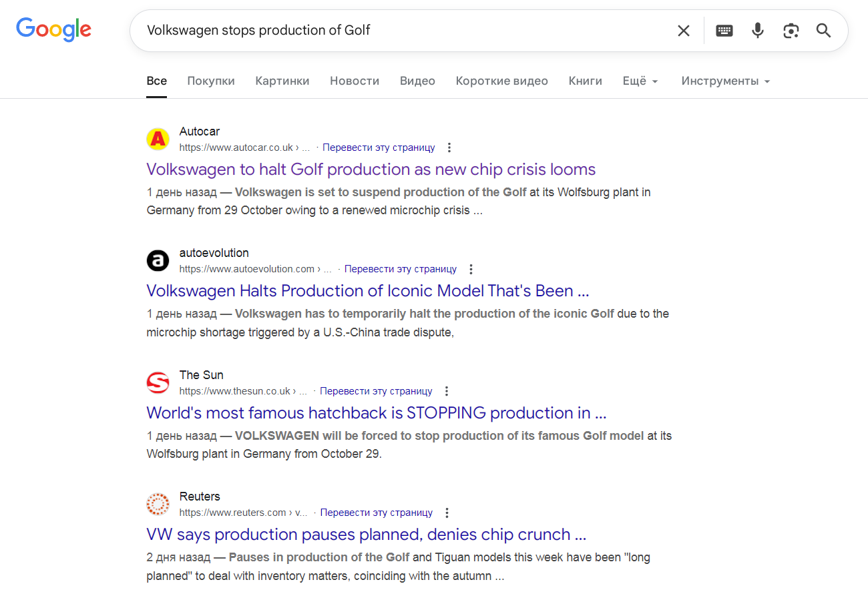Open 'World's most famous hatchback is STOPPING' headline

(377, 413)
